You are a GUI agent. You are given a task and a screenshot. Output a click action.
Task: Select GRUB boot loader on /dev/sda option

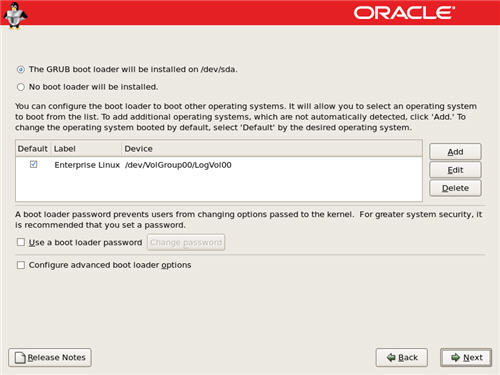click(x=21, y=70)
